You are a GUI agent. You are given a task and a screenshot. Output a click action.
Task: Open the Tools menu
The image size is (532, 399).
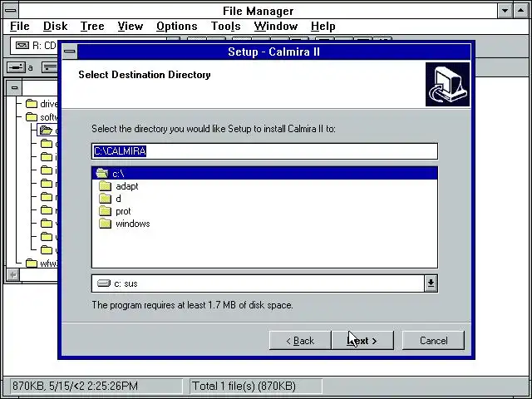click(225, 26)
